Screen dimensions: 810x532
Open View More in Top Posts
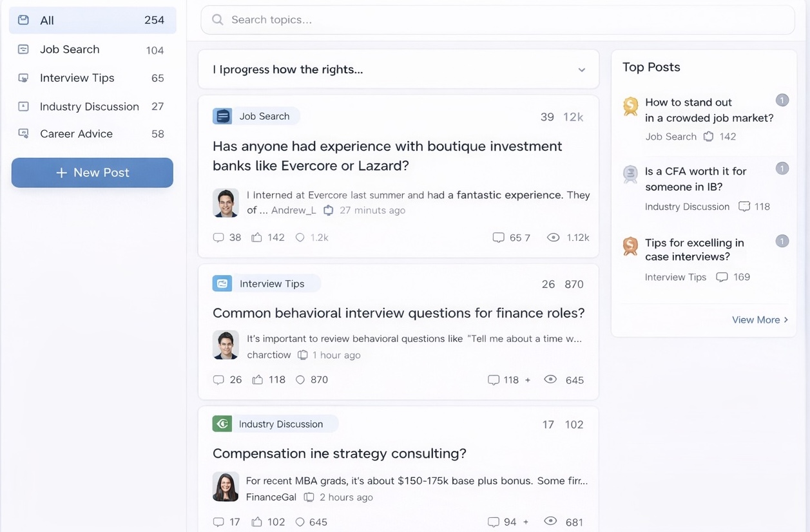tap(760, 319)
